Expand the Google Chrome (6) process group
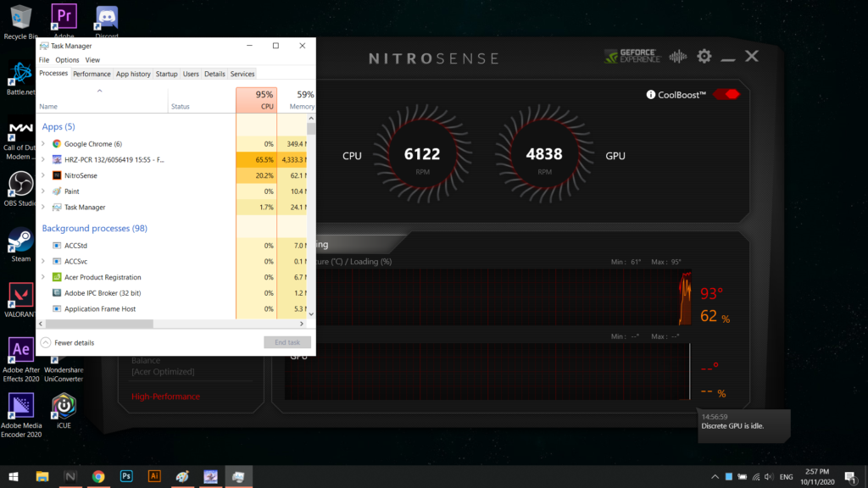868x488 pixels. pyautogui.click(x=43, y=144)
